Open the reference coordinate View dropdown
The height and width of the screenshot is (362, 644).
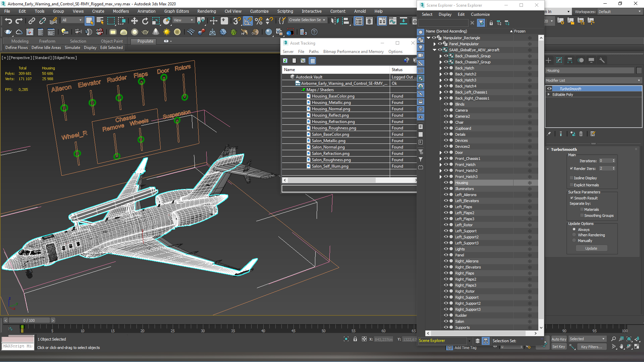click(x=183, y=20)
